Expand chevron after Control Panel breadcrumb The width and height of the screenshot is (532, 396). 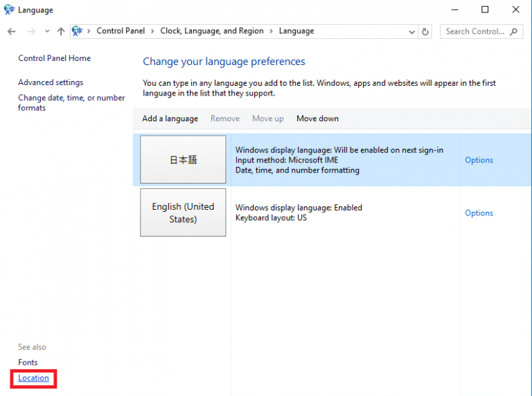(x=152, y=31)
